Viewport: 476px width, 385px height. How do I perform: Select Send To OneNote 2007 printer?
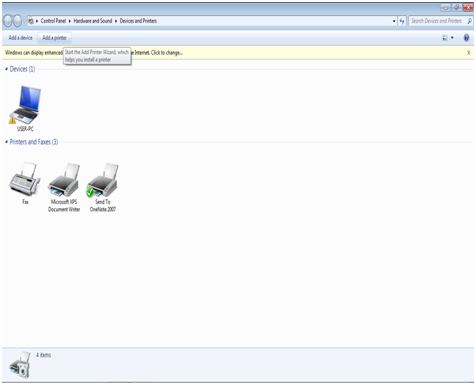[x=103, y=187]
